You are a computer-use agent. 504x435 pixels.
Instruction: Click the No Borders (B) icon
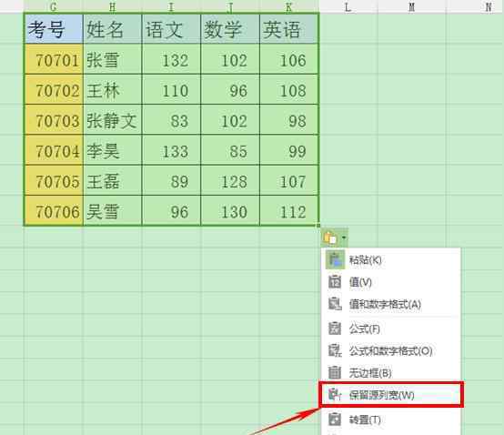coord(335,372)
